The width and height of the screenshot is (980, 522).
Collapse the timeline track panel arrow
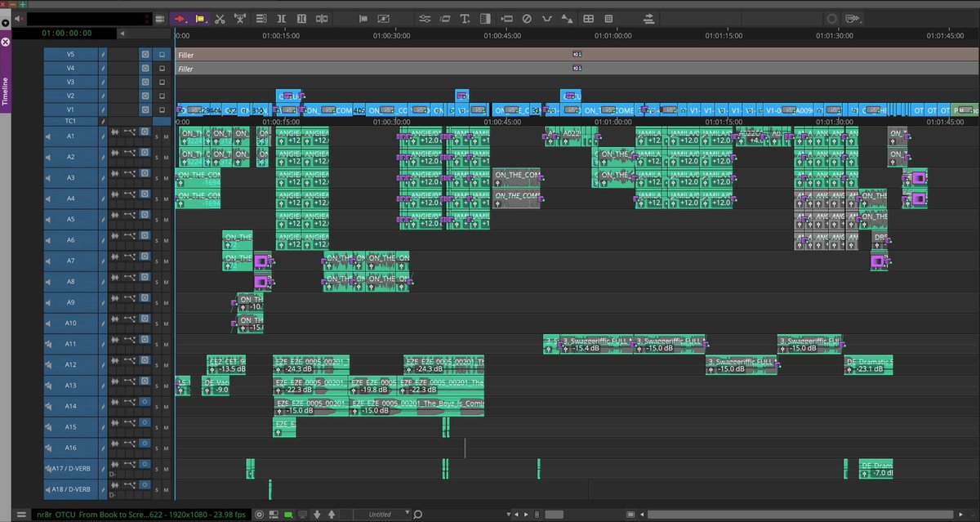pyautogui.click(x=122, y=33)
